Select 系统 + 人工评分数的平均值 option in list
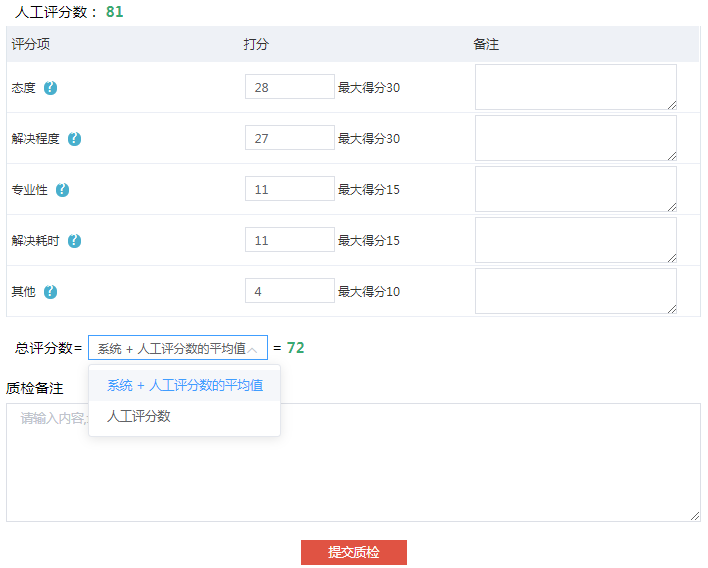 [x=184, y=385]
